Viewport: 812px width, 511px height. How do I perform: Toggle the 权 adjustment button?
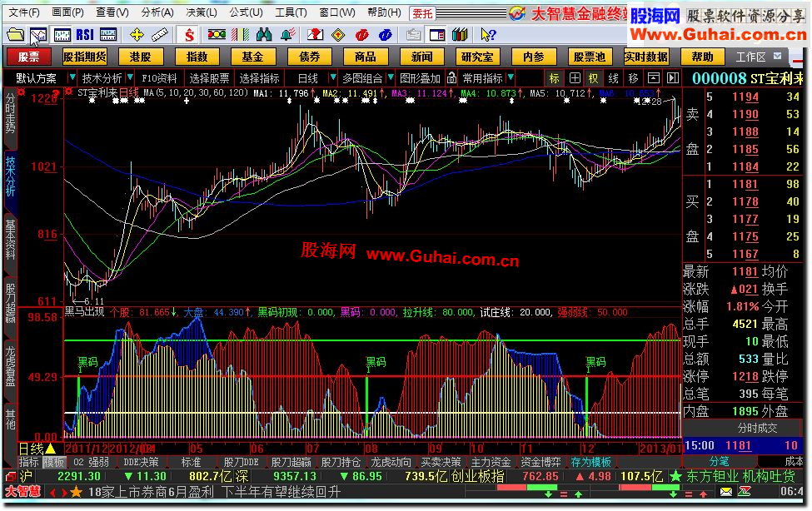coord(594,78)
